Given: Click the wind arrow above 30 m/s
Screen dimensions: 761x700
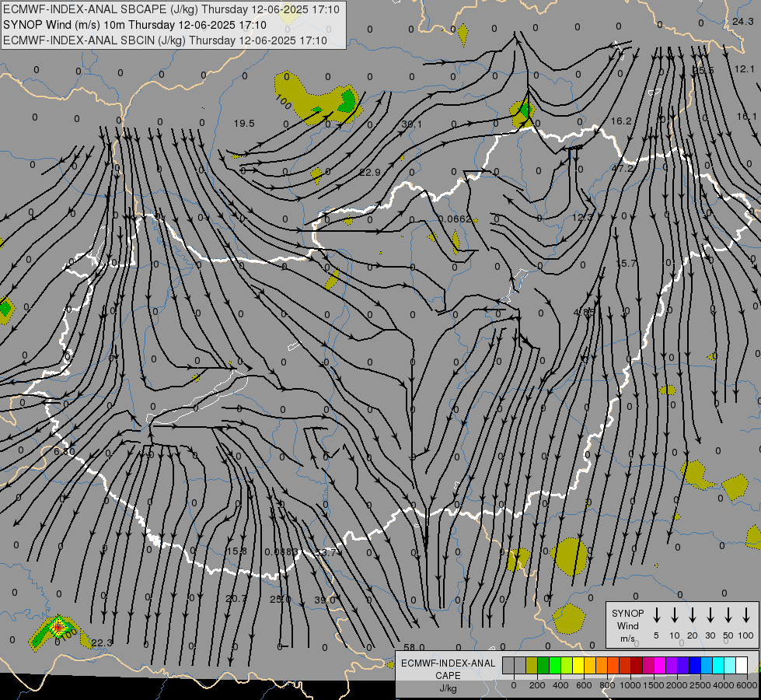Looking at the screenshot, I should pyautogui.click(x=710, y=615).
